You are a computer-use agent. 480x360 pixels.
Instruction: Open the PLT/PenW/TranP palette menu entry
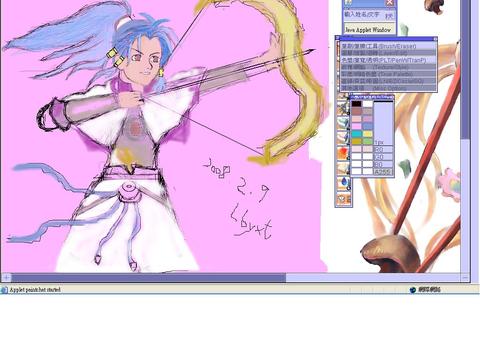[388, 60]
